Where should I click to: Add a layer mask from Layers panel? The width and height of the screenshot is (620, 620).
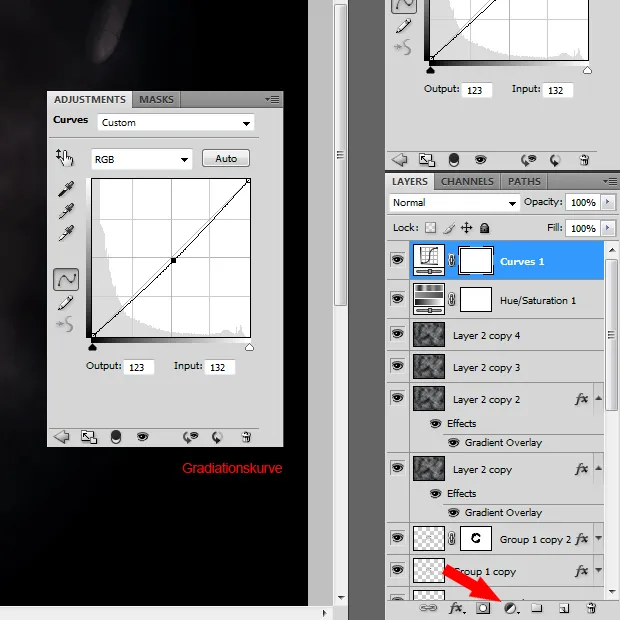(483, 607)
